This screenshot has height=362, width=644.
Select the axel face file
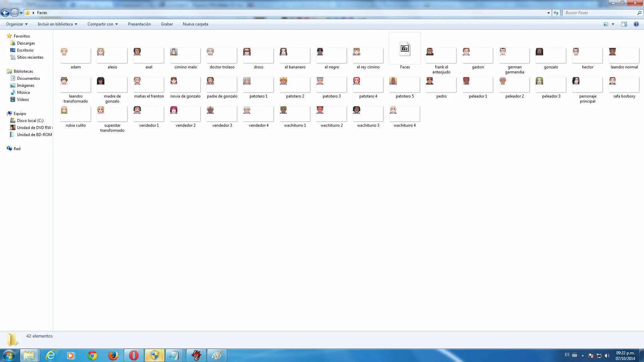point(149,56)
